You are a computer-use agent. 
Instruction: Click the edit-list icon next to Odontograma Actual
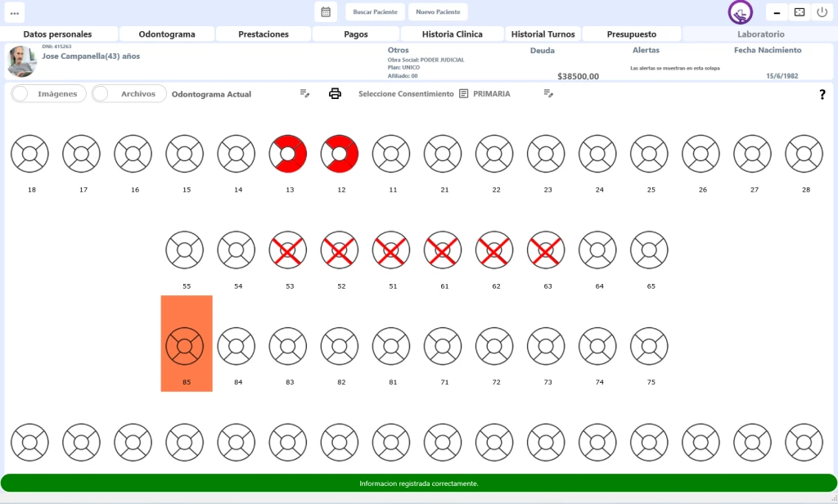304,93
